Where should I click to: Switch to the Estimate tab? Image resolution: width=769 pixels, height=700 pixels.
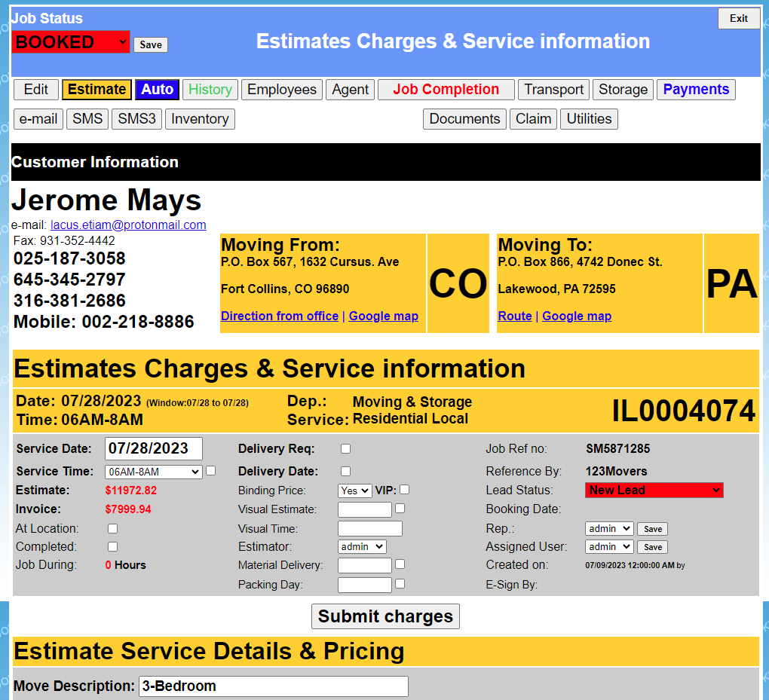click(97, 90)
